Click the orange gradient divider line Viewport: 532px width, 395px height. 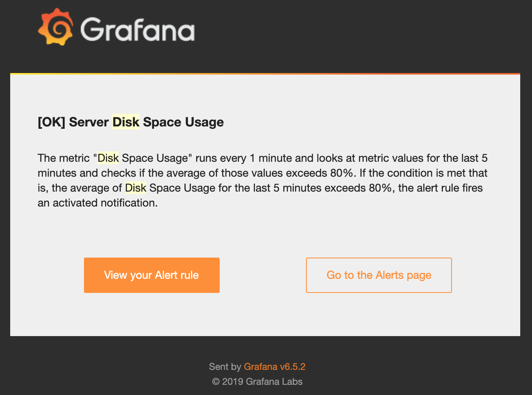pos(265,73)
